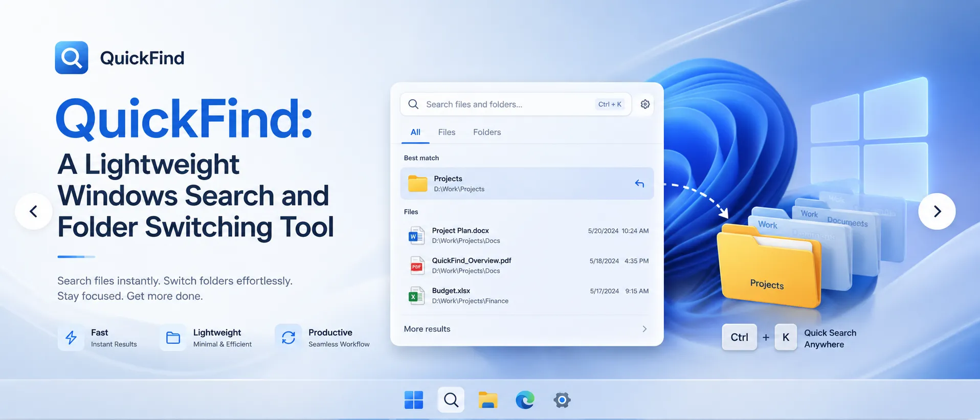
Task: Click the folder Lightweight feature icon
Action: [x=173, y=338]
